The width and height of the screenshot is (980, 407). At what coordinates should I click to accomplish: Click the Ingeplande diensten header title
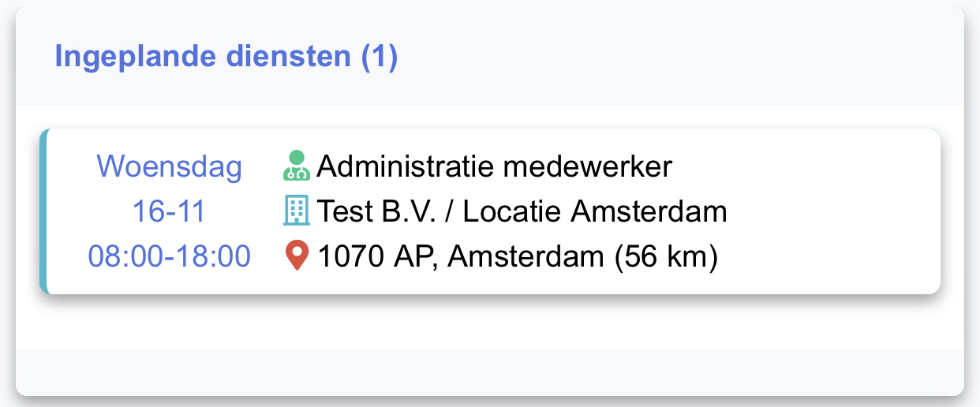(x=226, y=57)
